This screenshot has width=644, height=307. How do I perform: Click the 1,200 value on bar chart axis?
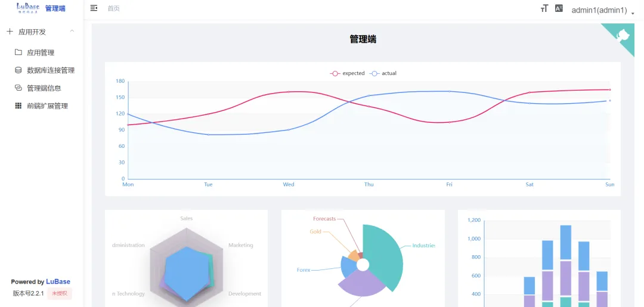(474, 221)
